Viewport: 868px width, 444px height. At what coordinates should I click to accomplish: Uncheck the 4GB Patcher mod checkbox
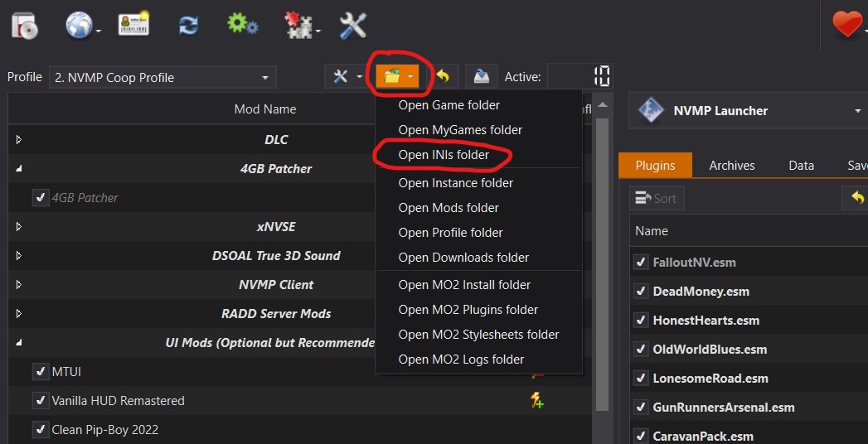[41, 197]
